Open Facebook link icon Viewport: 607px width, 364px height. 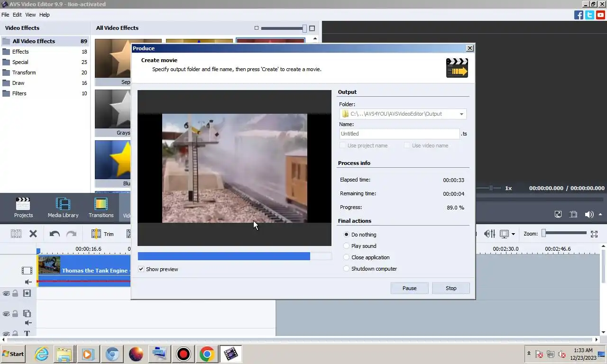pyautogui.click(x=579, y=15)
